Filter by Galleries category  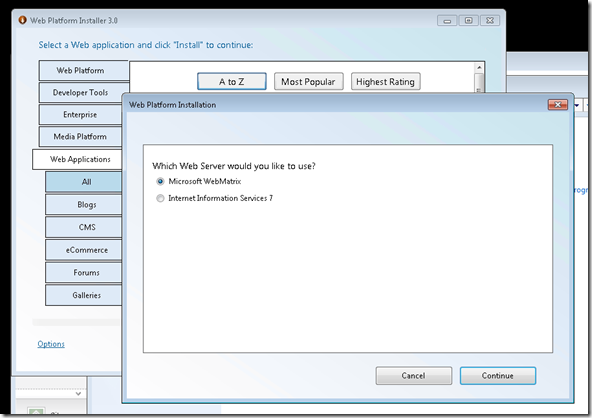point(84,295)
